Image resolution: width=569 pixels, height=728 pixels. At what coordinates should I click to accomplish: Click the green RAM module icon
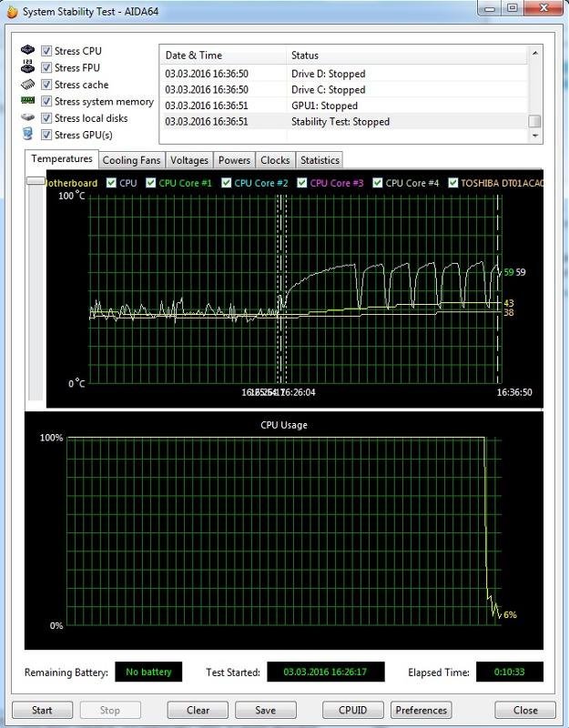pos(27,100)
